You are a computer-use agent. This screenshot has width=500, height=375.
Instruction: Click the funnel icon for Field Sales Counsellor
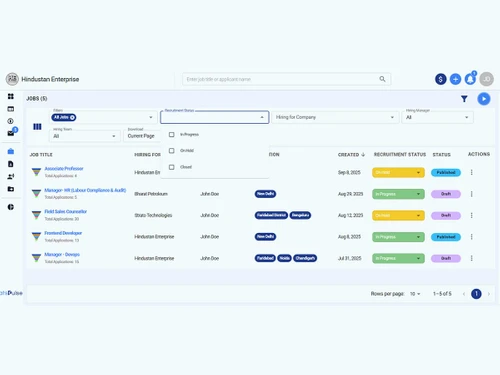(36, 215)
